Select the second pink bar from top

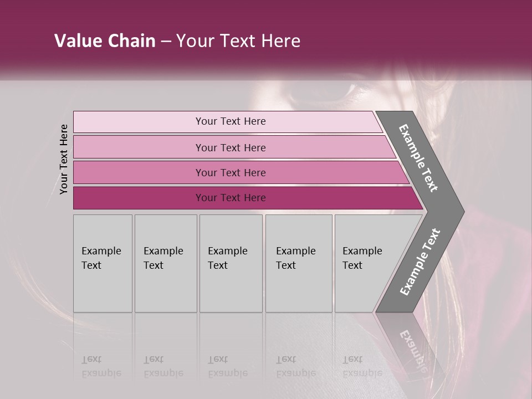tap(230, 147)
